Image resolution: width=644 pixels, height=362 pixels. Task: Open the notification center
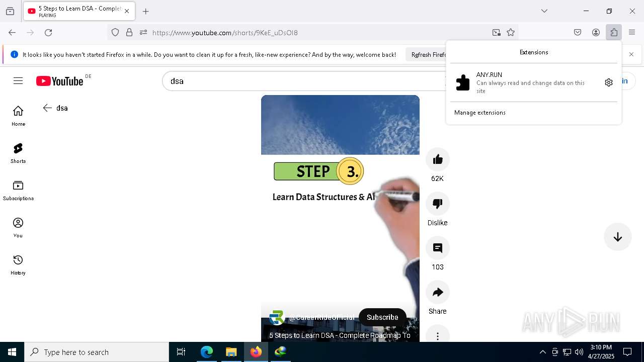click(x=627, y=352)
